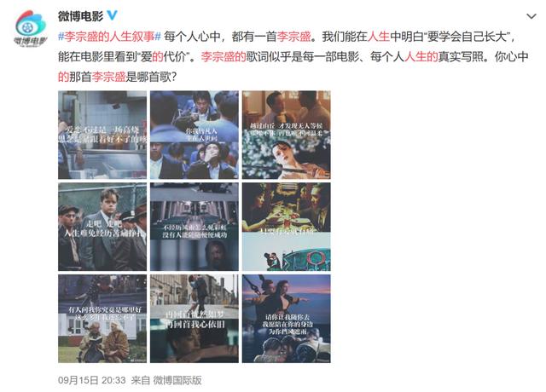546x392 pixels.
Task: Open thumbnail of elderly couple on bench
Action: tap(102, 319)
